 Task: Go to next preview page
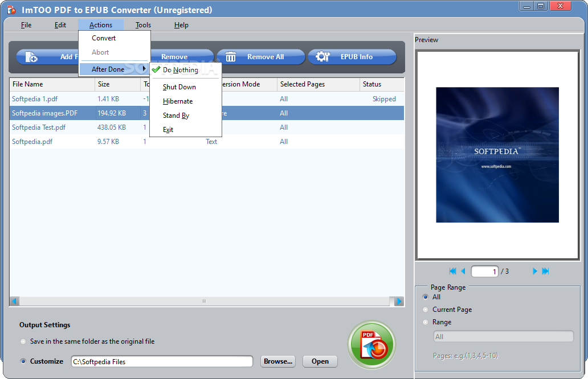point(535,271)
